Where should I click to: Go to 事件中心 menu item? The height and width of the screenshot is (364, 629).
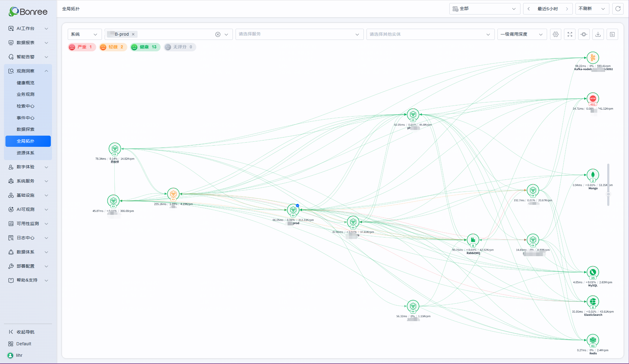(x=26, y=118)
